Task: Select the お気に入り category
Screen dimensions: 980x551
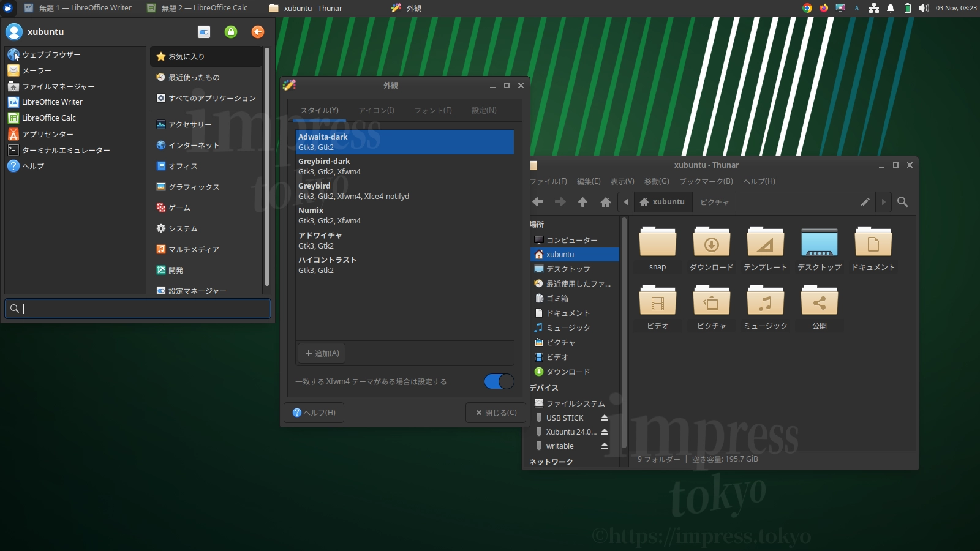Action: [x=206, y=56]
